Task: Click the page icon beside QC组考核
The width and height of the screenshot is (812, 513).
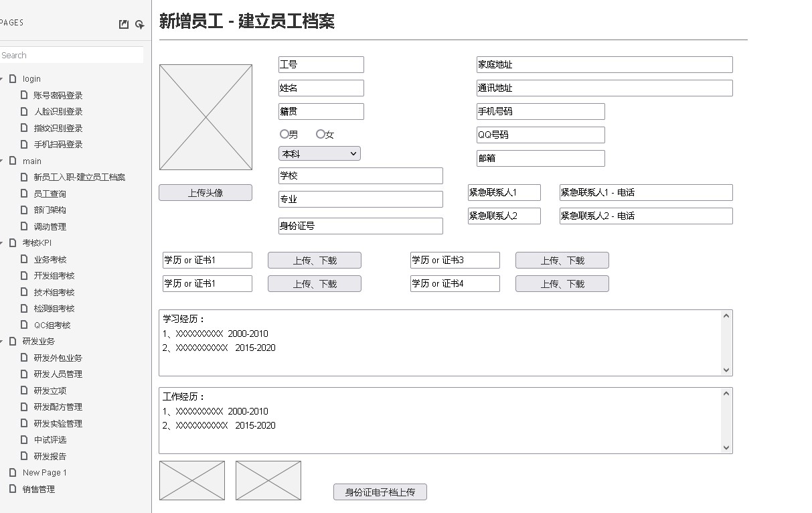Action: pos(24,325)
